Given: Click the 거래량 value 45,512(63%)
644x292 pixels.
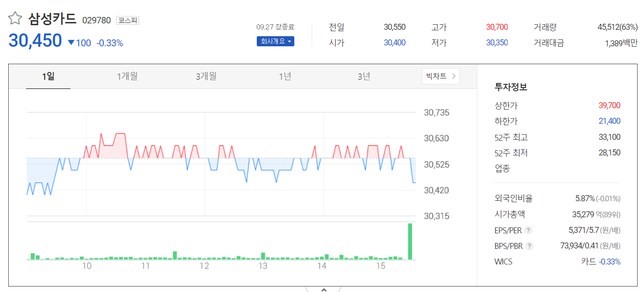Looking at the screenshot, I should click(x=617, y=27).
